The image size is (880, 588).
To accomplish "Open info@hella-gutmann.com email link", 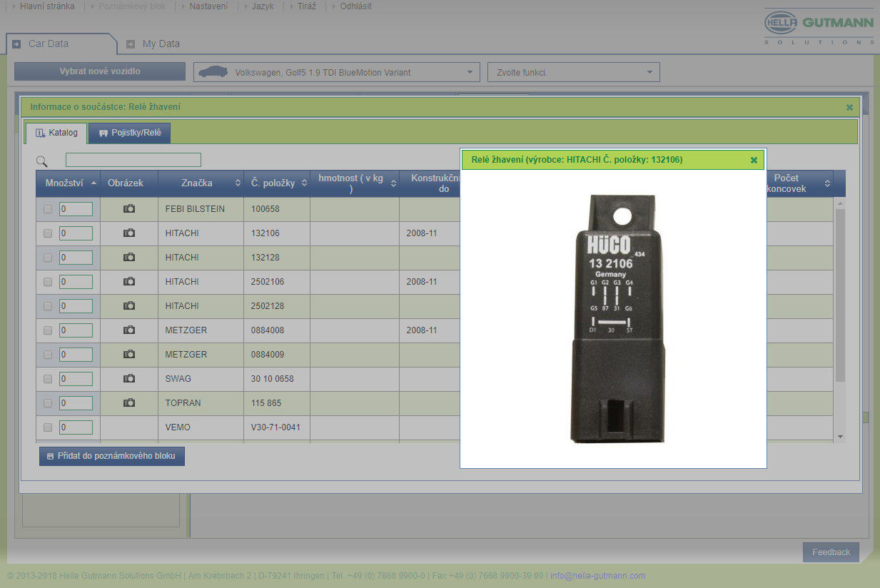I will pyautogui.click(x=597, y=576).
